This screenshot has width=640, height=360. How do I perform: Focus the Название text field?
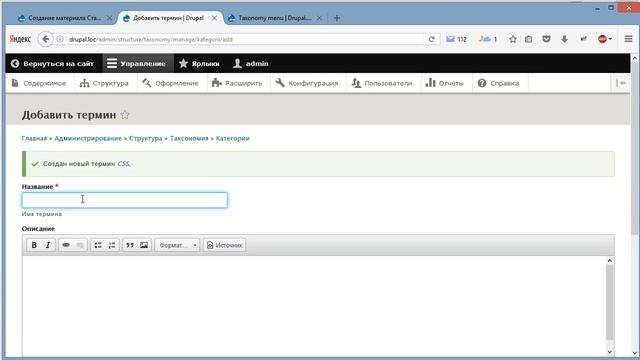point(124,200)
